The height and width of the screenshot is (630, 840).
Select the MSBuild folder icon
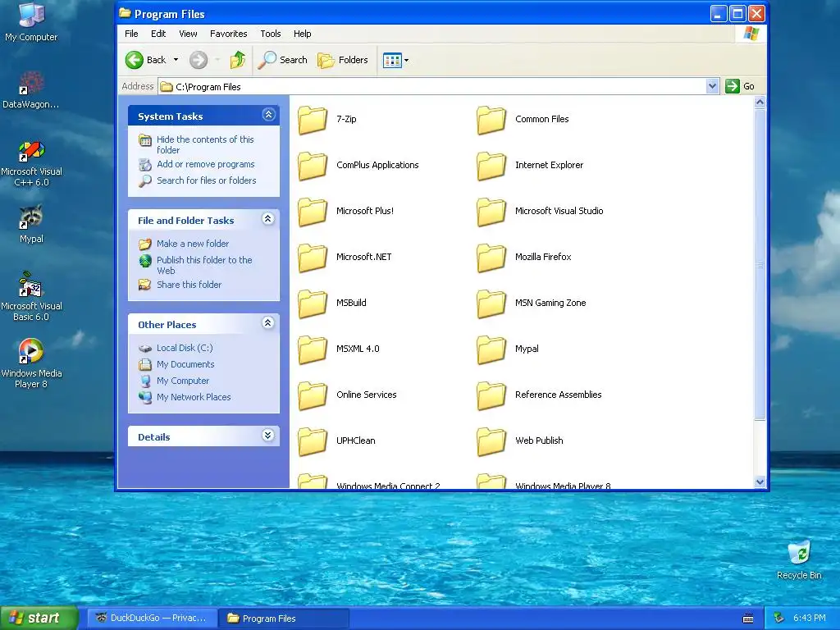tap(313, 304)
